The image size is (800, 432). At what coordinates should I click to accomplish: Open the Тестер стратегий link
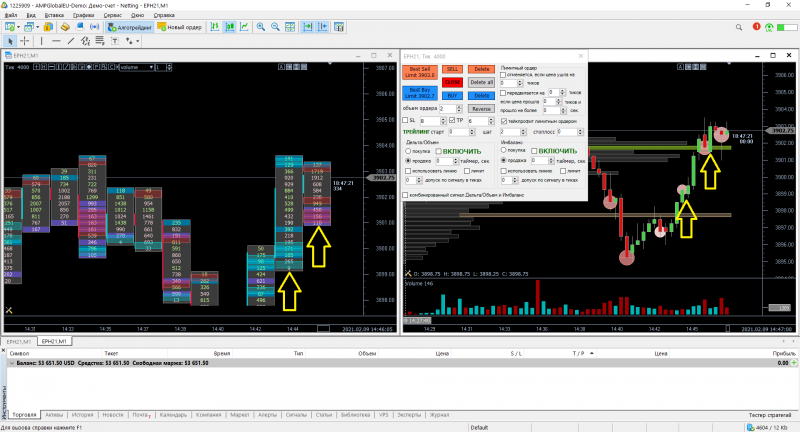[x=770, y=415]
